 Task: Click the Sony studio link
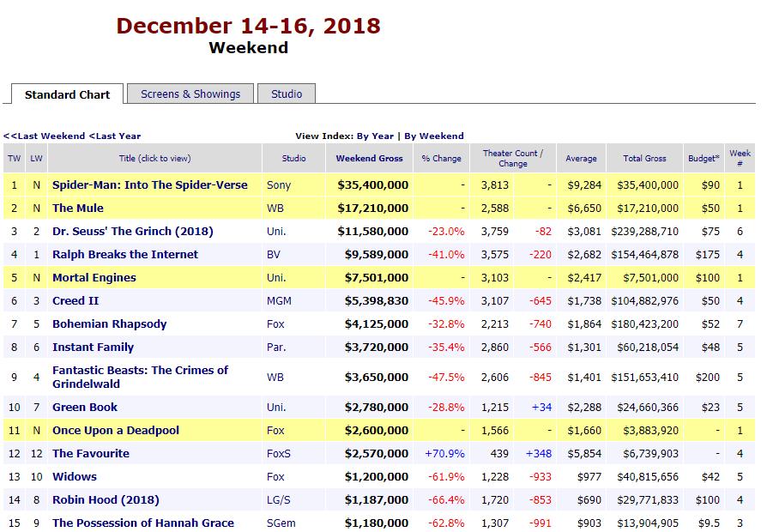pos(279,184)
